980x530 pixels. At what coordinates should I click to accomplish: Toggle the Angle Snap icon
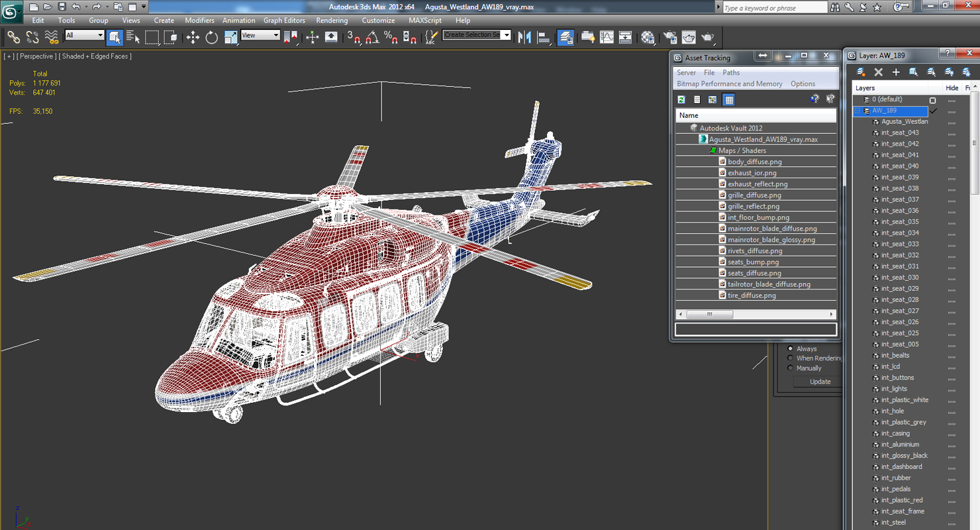372,37
